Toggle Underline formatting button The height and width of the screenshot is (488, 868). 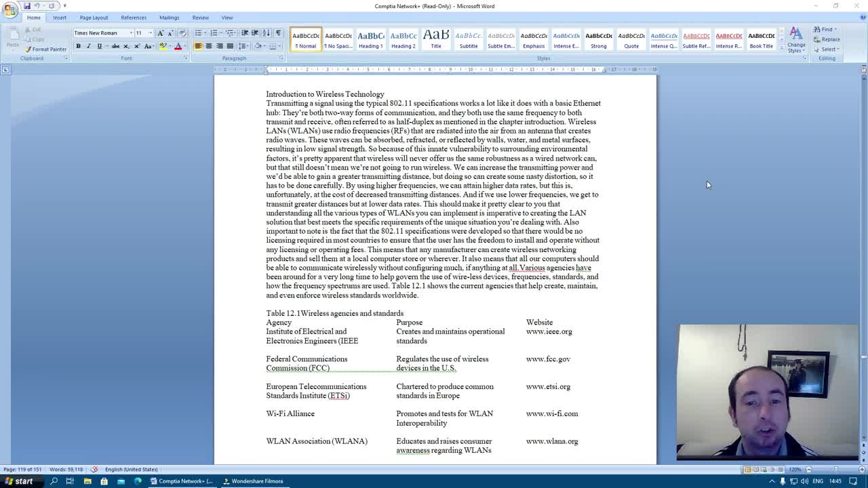click(x=99, y=46)
